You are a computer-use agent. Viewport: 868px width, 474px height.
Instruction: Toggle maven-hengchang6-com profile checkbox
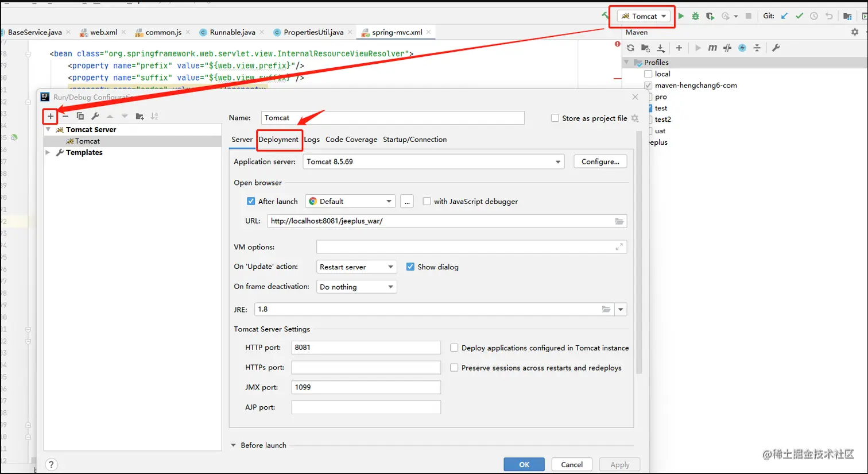648,86
